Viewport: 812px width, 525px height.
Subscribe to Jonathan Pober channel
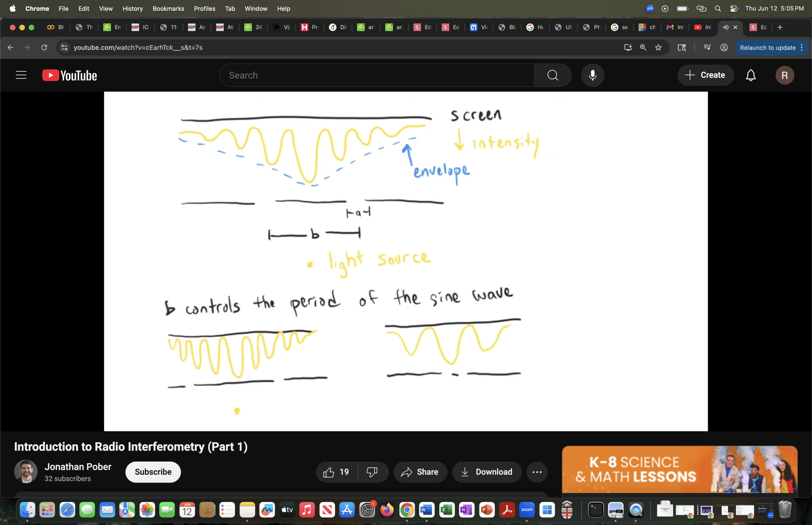tap(153, 472)
